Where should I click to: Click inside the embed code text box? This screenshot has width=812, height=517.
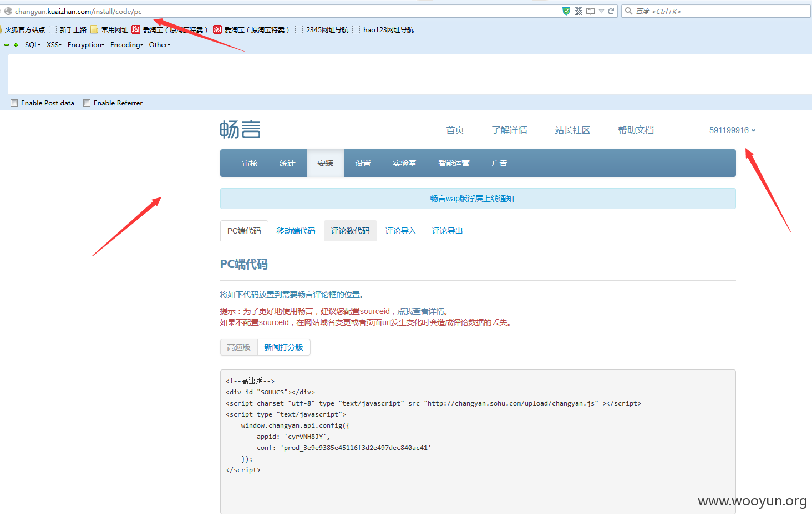[478, 442]
